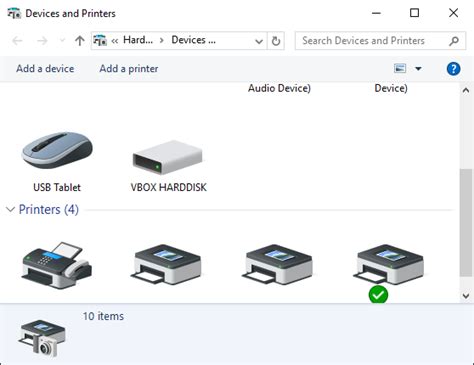The height and width of the screenshot is (365, 474).
Task: Click the Audio Device) label
Action: [x=279, y=88]
